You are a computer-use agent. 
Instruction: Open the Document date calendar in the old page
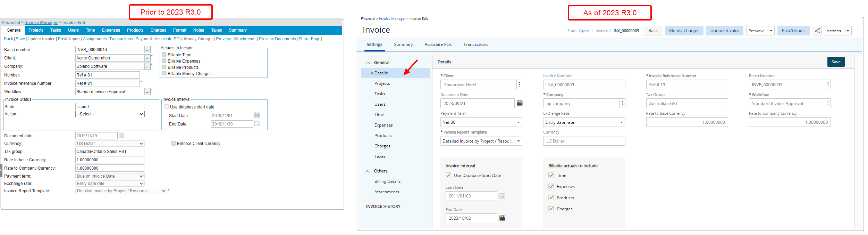[121, 136]
